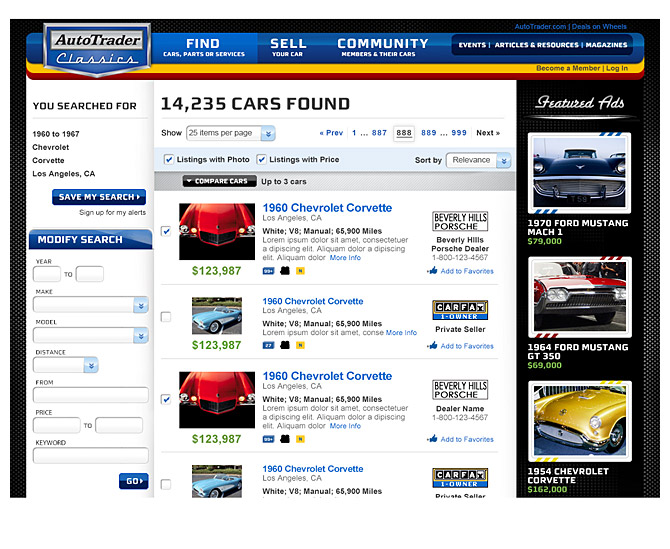Viewport: 670px width, 549px height.
Task: Open the items per page dropdown
Action: (233, 133)
